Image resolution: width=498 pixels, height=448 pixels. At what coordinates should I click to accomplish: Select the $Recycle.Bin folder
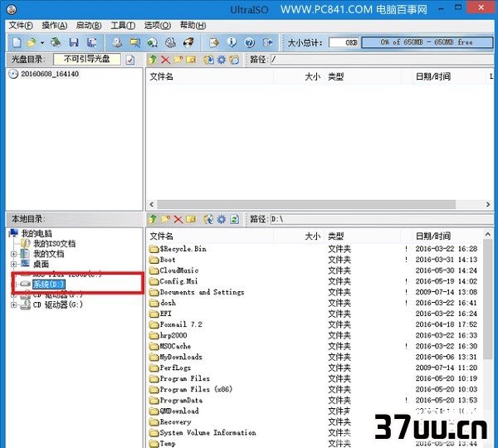point(183,249)
